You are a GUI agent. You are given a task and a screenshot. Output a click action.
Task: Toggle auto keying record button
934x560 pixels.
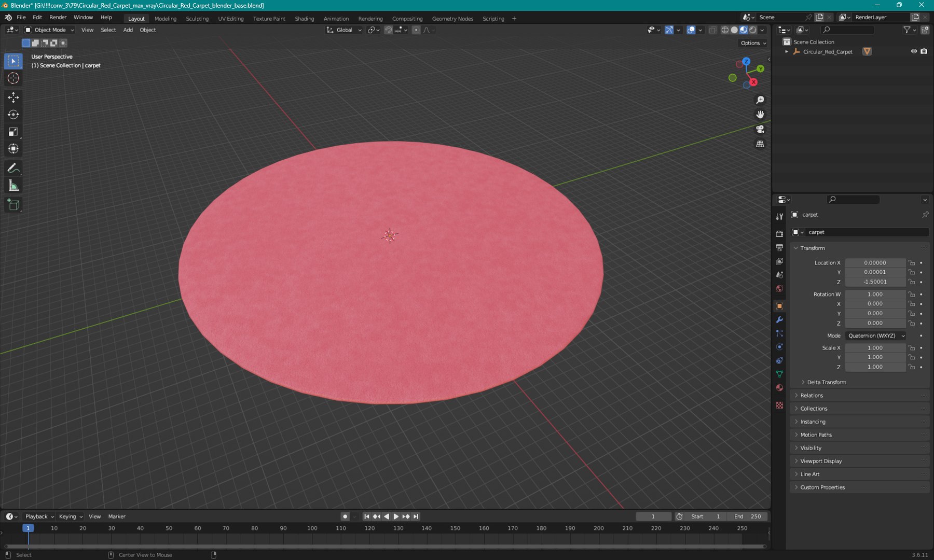pyautogui.click(x=345, y=516)
